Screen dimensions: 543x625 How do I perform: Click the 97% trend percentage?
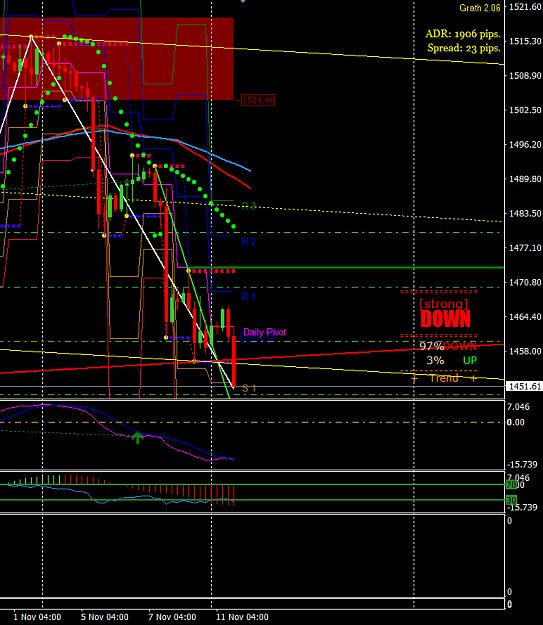click(x=431, y=346)
